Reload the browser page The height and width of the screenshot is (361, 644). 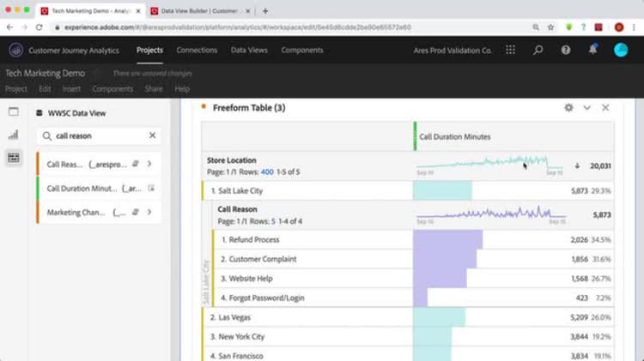39,27
